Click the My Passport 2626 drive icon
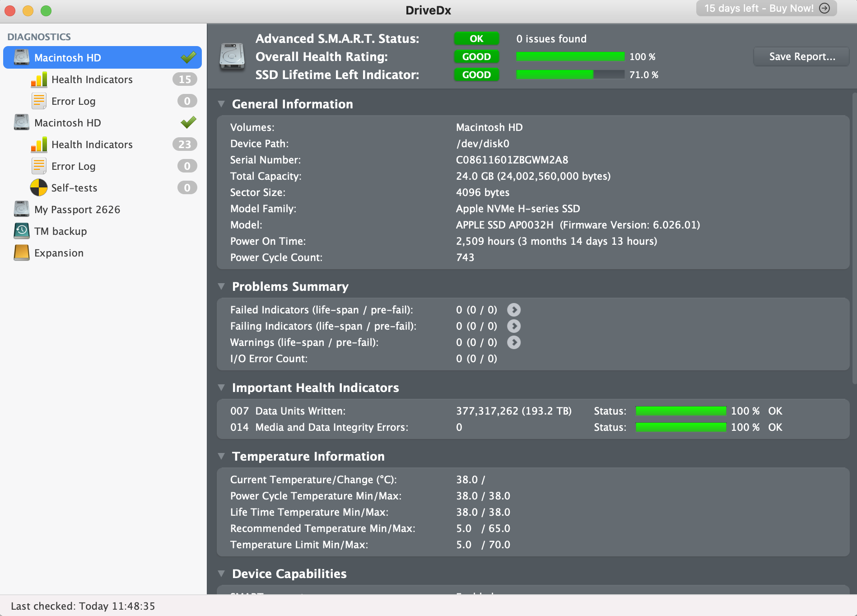Image resolution: width=857 pixels, height=616 pixels. (x=22, y=209)
